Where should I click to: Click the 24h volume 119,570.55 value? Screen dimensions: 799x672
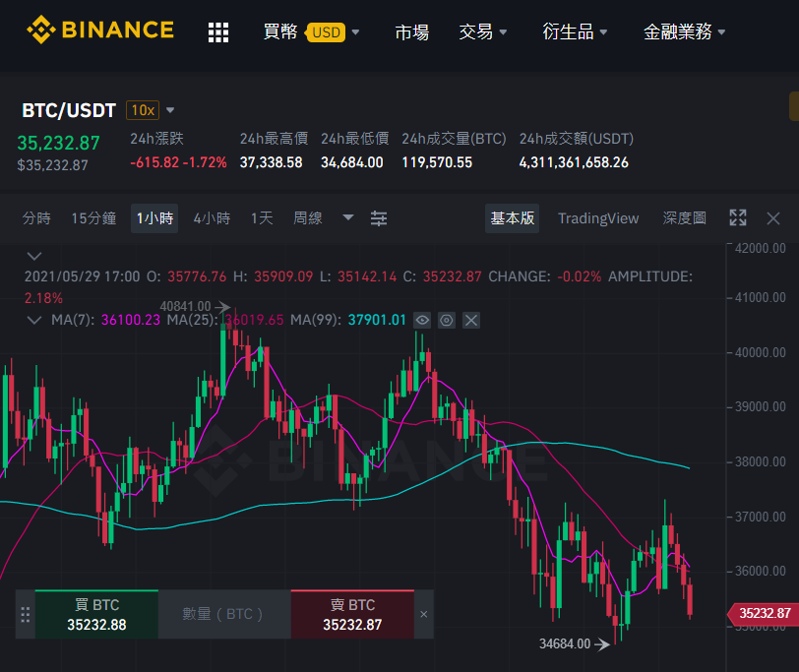tap(437, 162)
